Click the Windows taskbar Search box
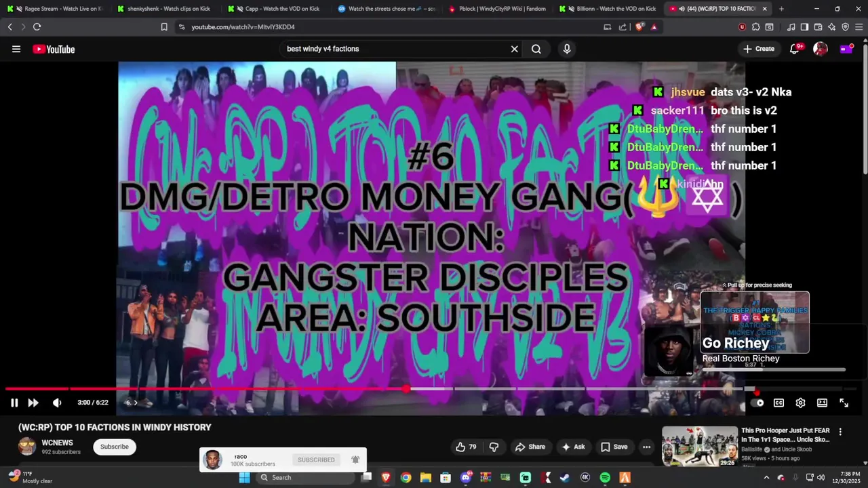The width and height of the screenshot is (868, 488). (x=305, y=477)
